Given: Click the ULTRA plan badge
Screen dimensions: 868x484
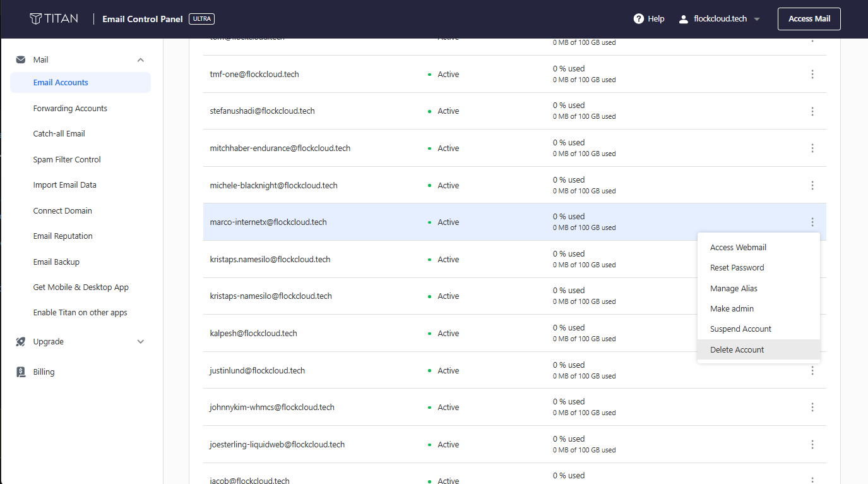Looking at the screenshot, I should point(201,19).
